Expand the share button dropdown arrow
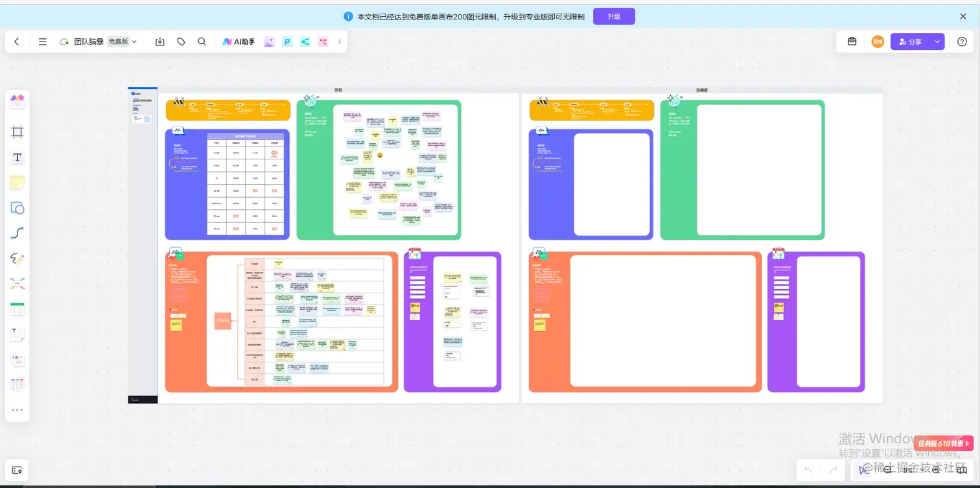The image size is (980, 488). click(x=937, y=41)
